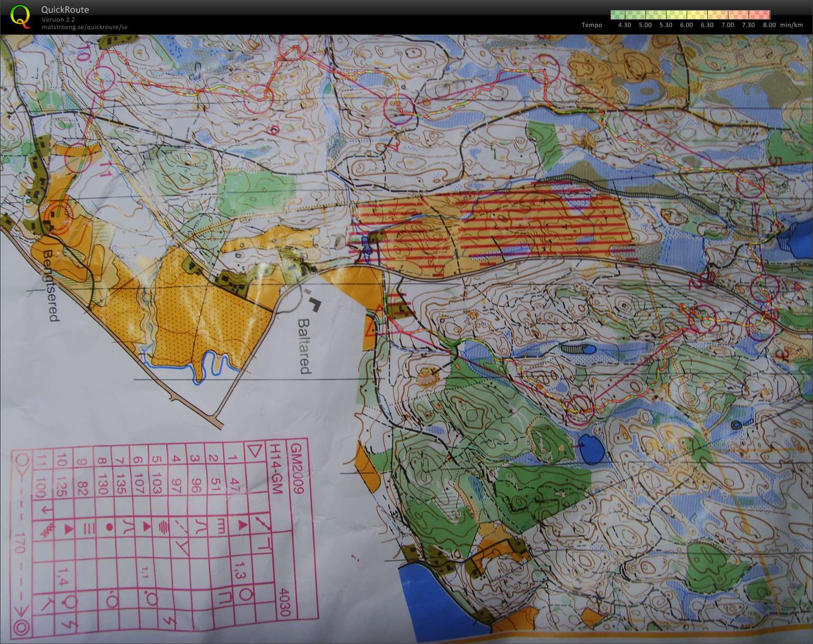Click the H14-GM class label in table
Viewport: 813px width, 644px height.
(x=276, y=469)
